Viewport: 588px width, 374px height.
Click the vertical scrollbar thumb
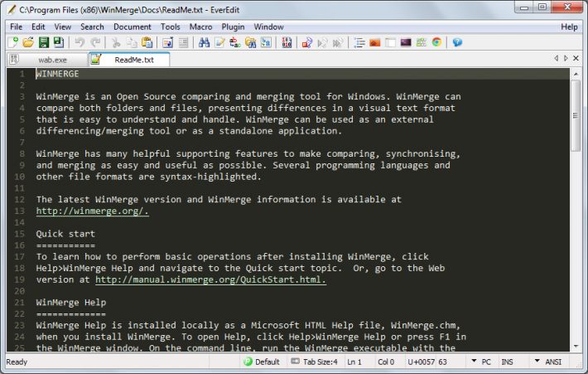576,115
